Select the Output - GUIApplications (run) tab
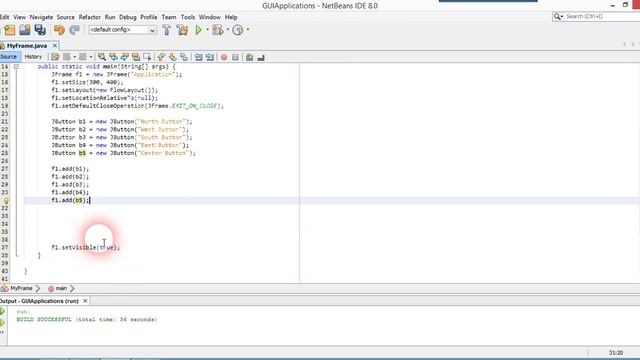 pos(39,301)
